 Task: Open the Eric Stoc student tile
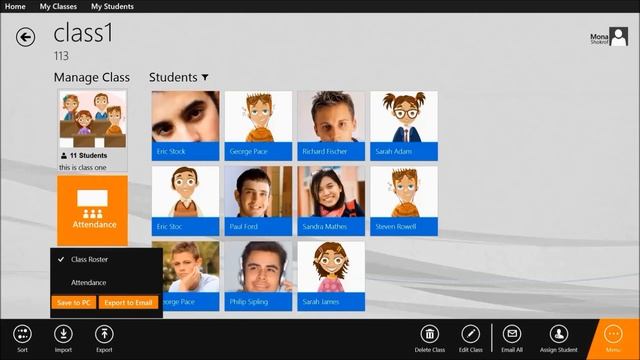(x=185, y=201)
